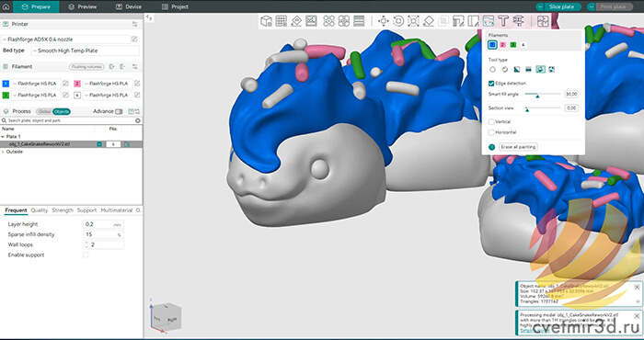Click painting help question mark icon

pyautogui.click(x=491, y=147)
